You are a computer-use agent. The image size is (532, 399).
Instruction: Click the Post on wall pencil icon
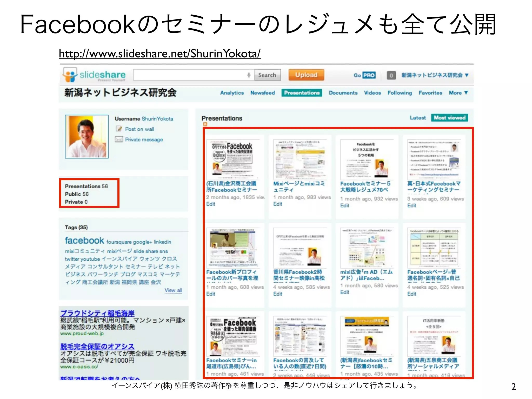pyautogui.click(x=119, y=129)
